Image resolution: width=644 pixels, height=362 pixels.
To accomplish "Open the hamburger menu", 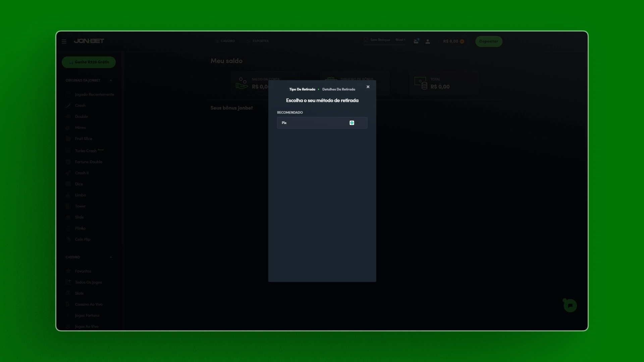I will [64, 41].
